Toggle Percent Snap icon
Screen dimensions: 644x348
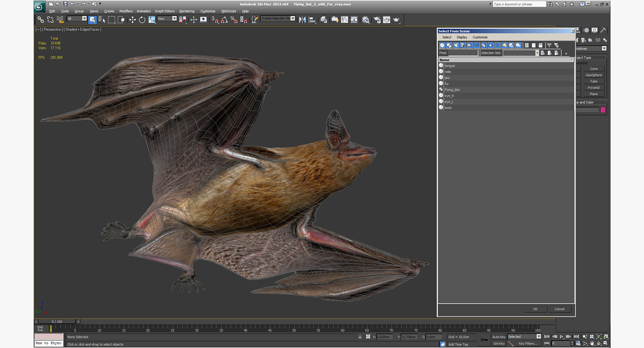(234, 20)
